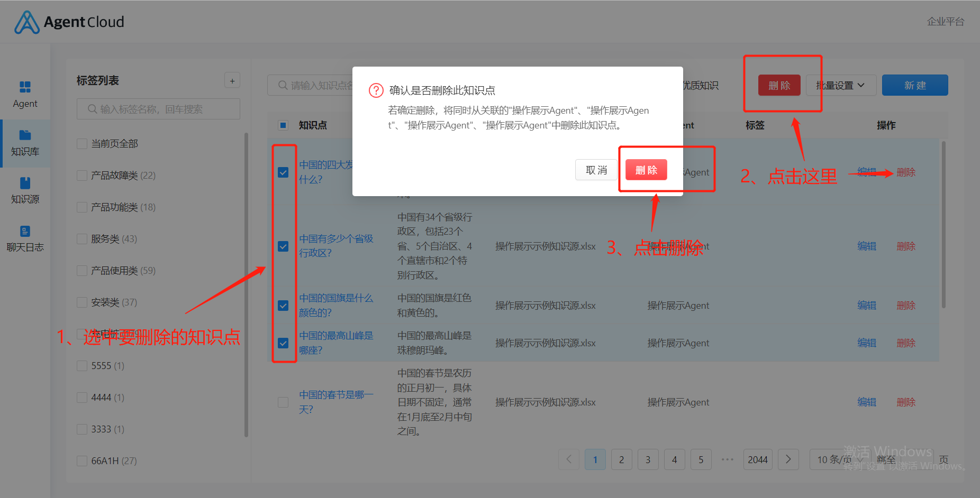
Task: Add a new tag with plus icon
Action: (x=232, y=80)
